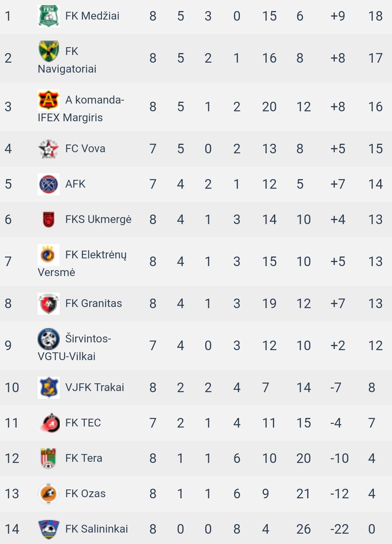Open the AFK round badge
392x544 pixels.
49,184
